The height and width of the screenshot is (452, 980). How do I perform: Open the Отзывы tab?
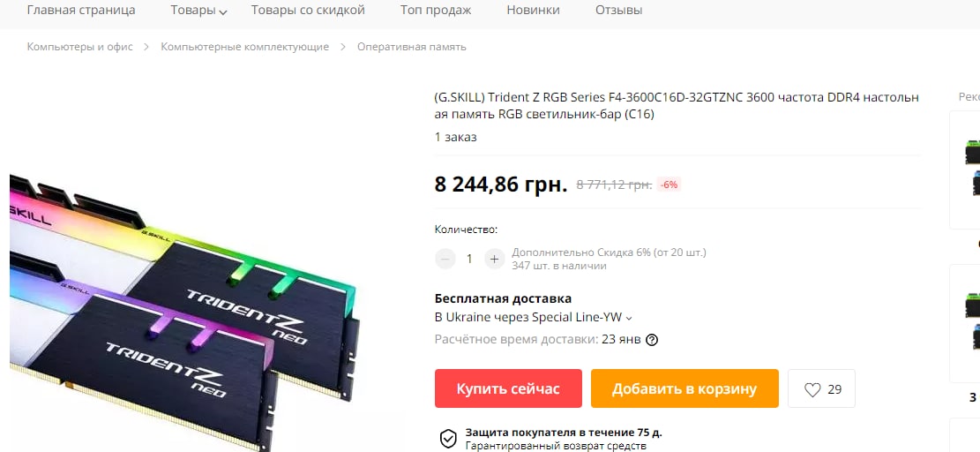pyautogui.click(x=618, y=10)
